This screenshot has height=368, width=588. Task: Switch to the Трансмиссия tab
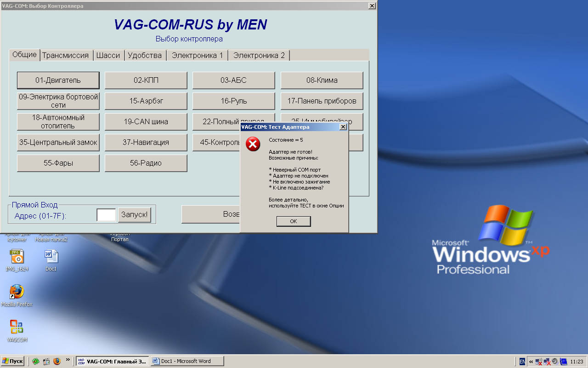coord(65,55)
